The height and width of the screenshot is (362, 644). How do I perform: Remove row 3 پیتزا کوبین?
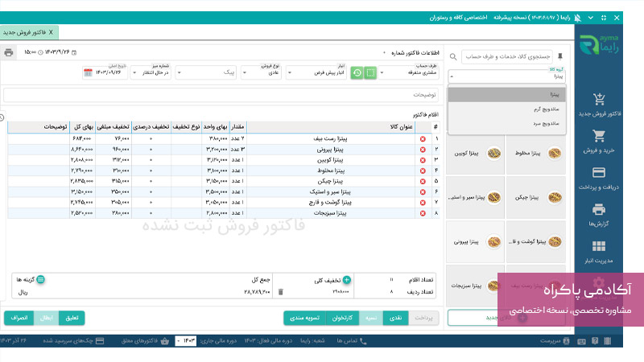point(423,160)
